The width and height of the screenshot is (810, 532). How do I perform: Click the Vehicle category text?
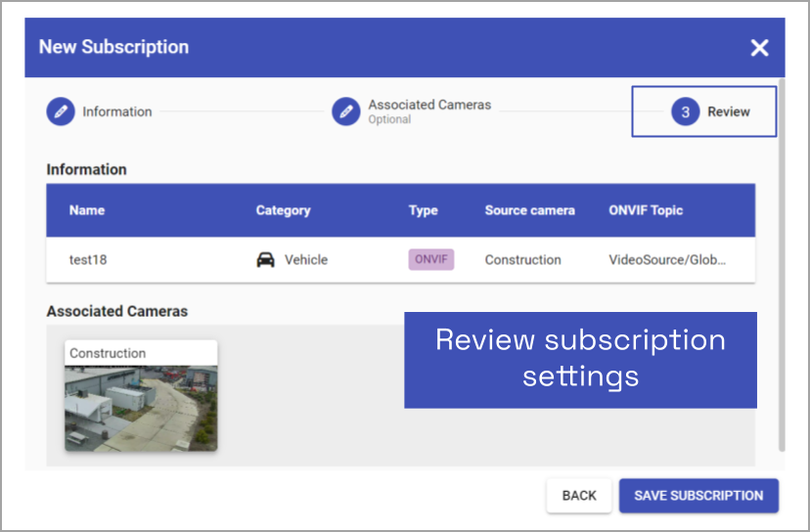tap(306, 259)
